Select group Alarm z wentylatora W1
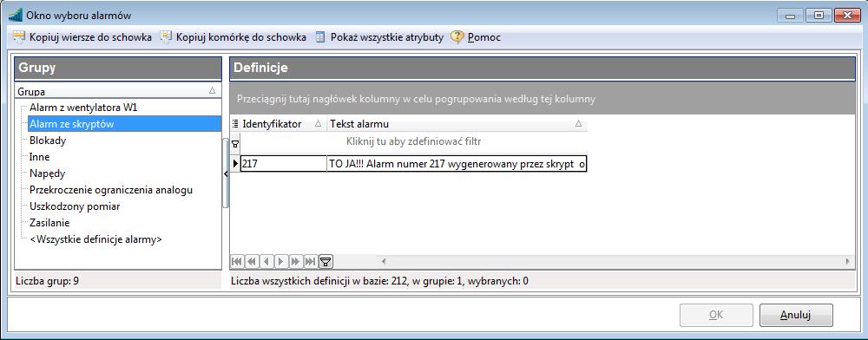This screenshot has width=868, height=340. point(83,108)
